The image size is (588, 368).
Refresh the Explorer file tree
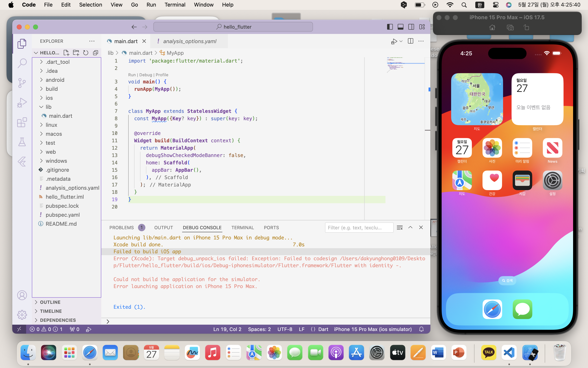[x=86, y=53]
